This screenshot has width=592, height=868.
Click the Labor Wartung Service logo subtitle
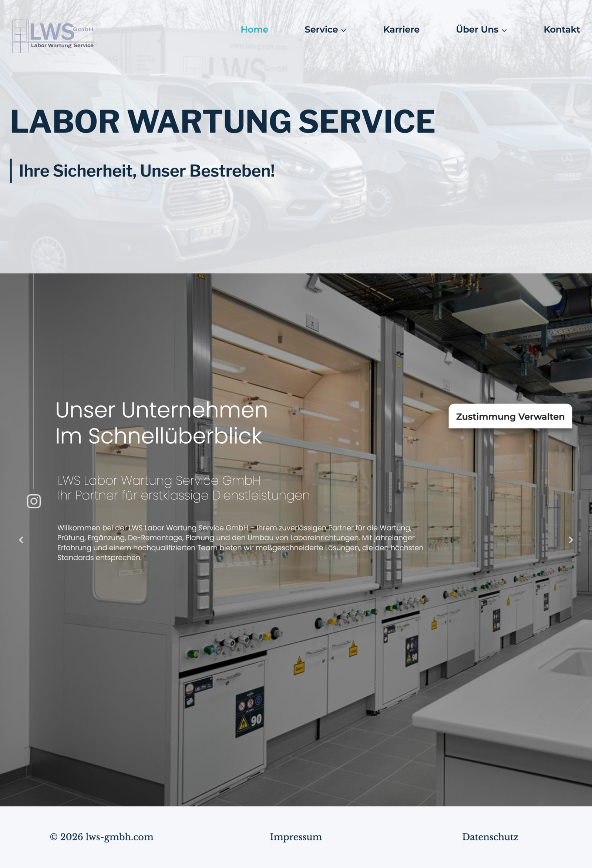pyautogui.click(x=62, y=45)
